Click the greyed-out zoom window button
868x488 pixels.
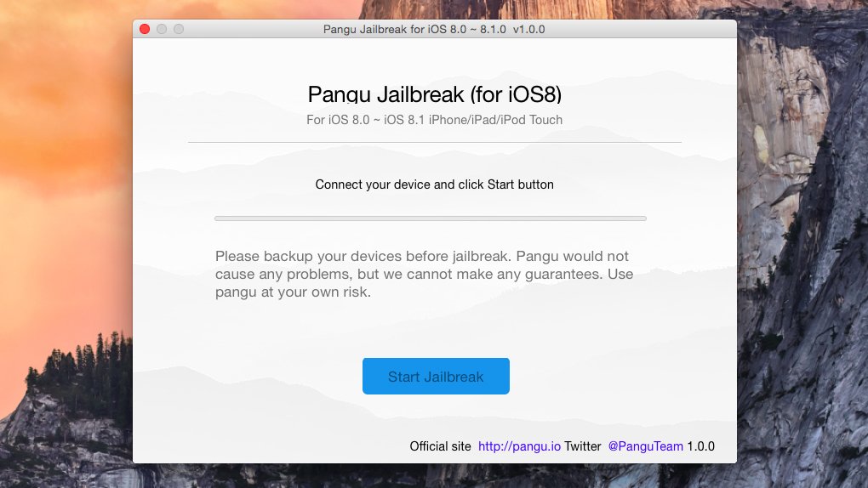click(178, 29)
